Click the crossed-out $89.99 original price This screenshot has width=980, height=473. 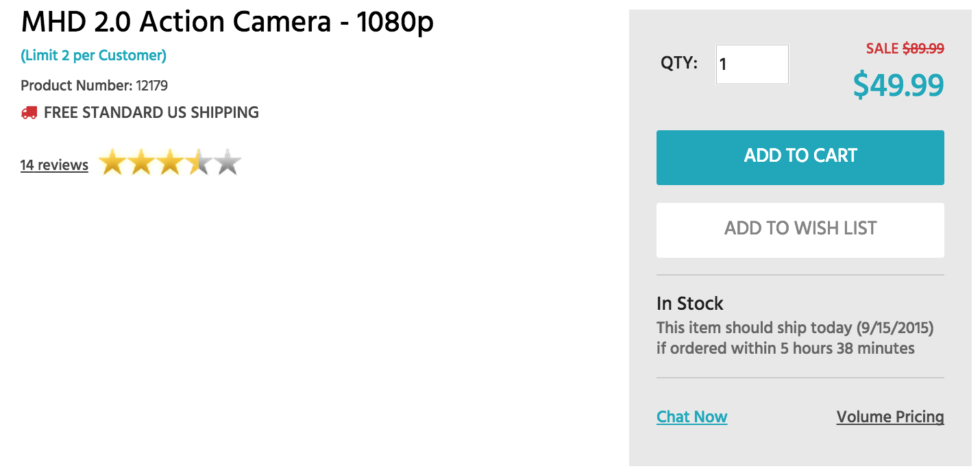tap(923, 49)
